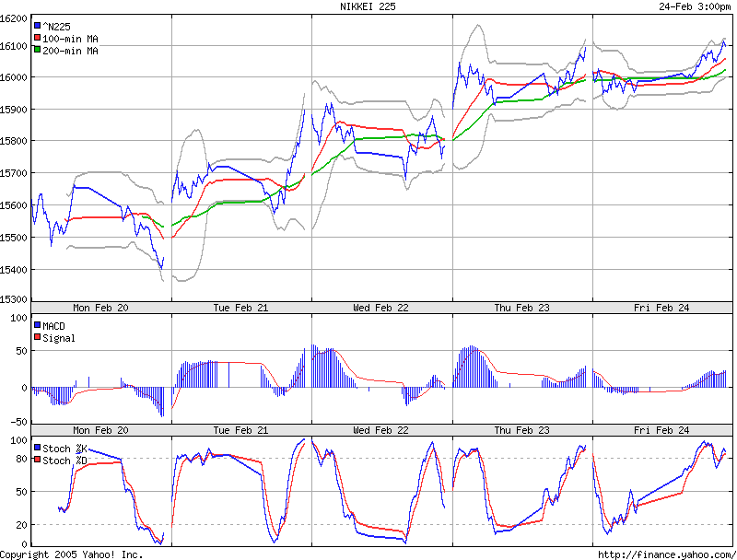
Task: Click the NIKKEI 225 chart title
Action: 368,6
